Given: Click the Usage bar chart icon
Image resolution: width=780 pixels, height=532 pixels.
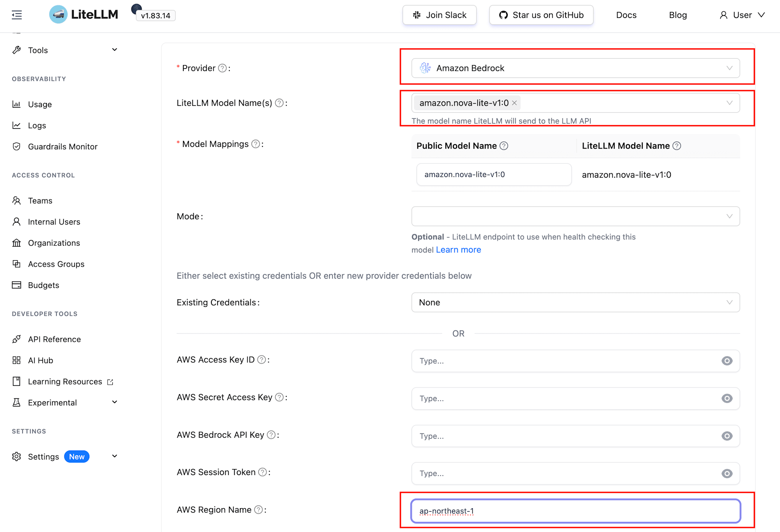Looking at the screenshot, I should [16, 104].
